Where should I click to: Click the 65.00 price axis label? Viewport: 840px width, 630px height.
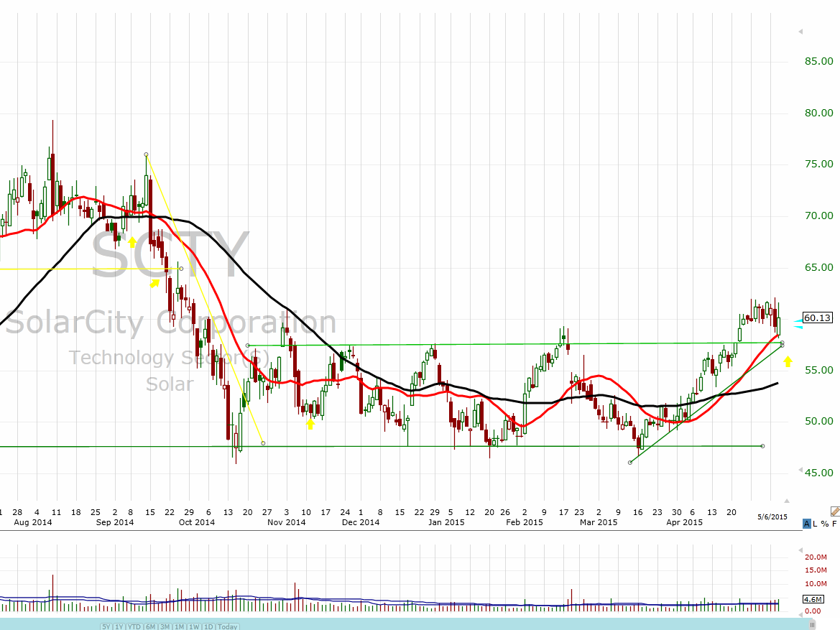(x=819, y=267)
